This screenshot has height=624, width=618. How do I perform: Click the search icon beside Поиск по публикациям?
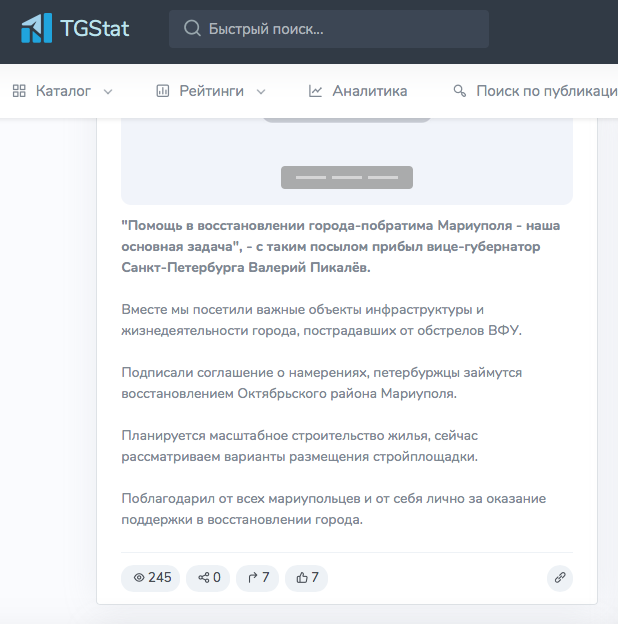click(x=460, y=91)
